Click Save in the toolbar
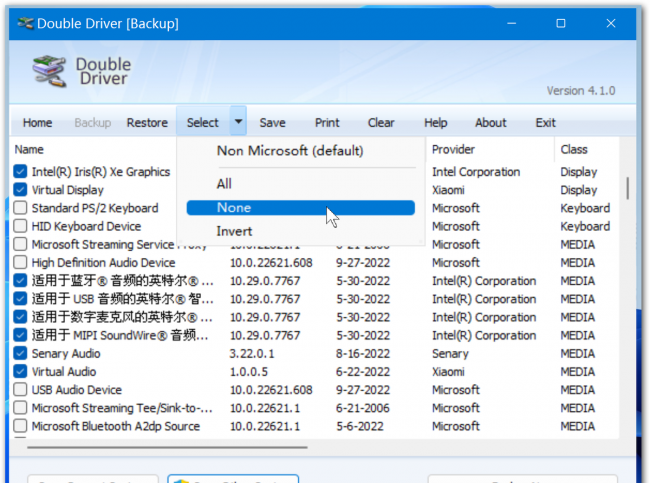The width and height of the screenshot is (650, 483). pos(272,123)
